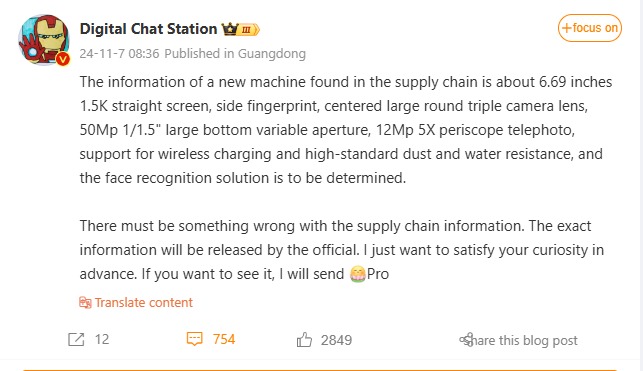Click the post's first paragraph text

(x=346, y=130)
